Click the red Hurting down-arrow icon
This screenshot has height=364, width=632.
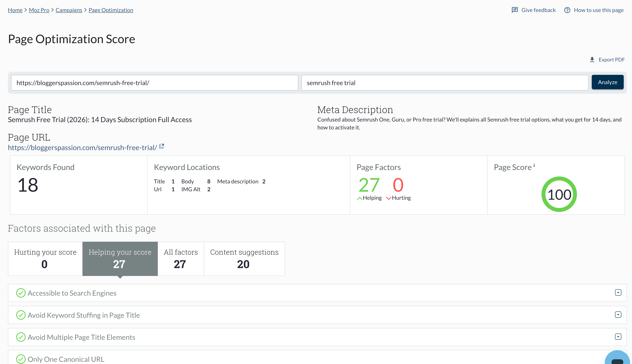tap(389, 198)
